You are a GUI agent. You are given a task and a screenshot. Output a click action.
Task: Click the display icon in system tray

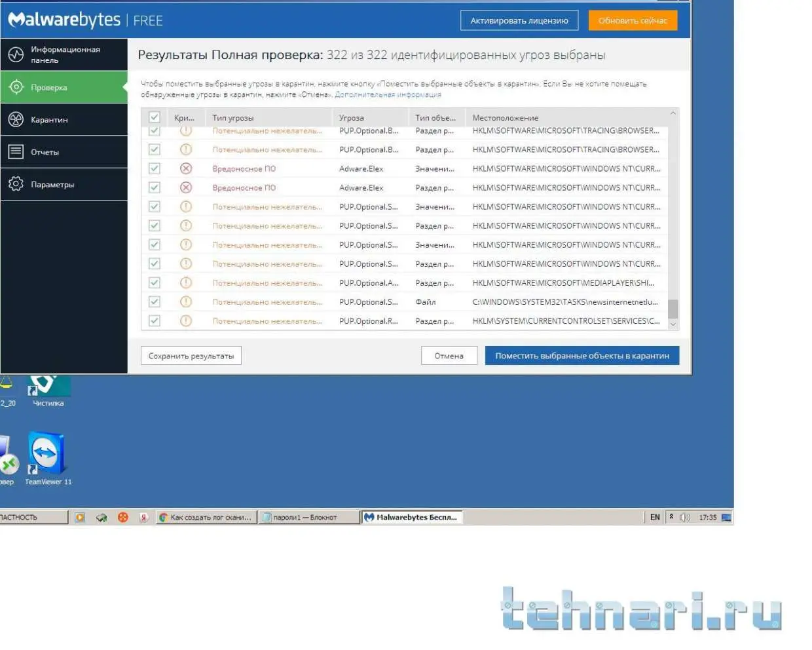(726, 517)
